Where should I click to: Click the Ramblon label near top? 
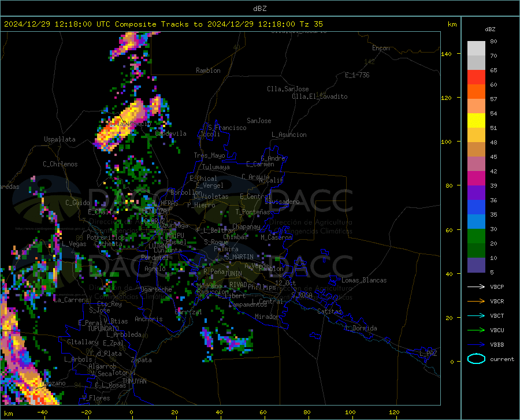[208, 70]
